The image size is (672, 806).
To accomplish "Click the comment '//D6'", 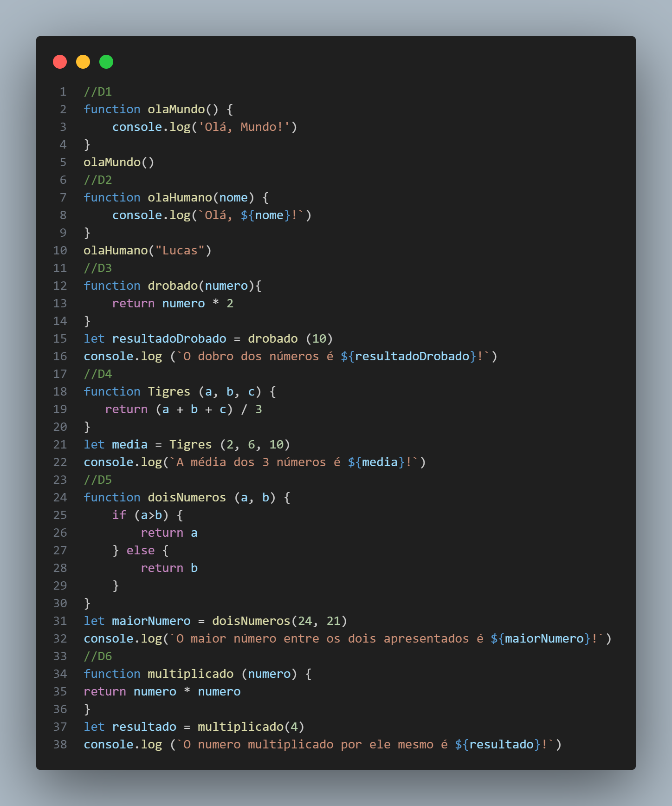I will (98, 656).
